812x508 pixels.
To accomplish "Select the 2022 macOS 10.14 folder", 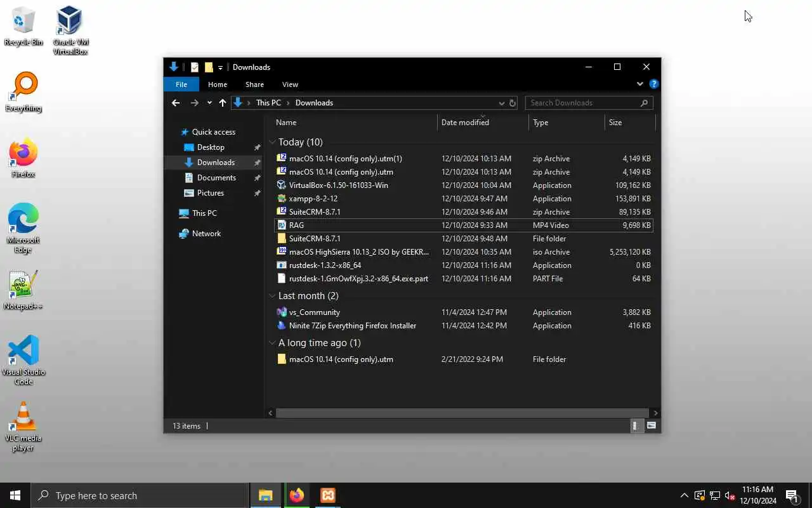I will point(463,359).
